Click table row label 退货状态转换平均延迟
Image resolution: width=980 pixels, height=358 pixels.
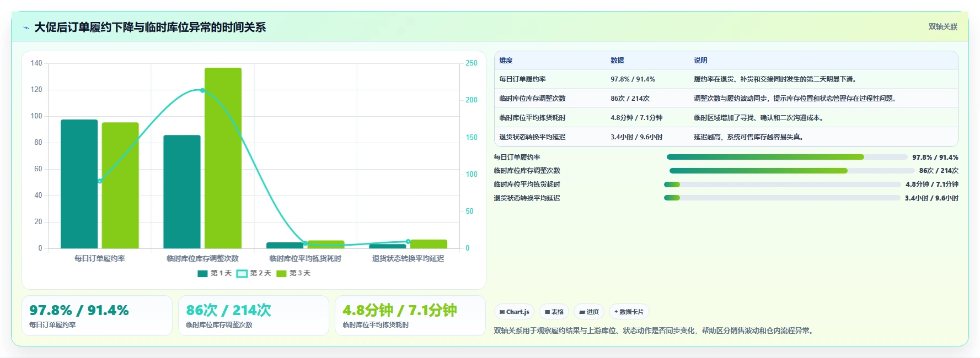tap(532, 137)
